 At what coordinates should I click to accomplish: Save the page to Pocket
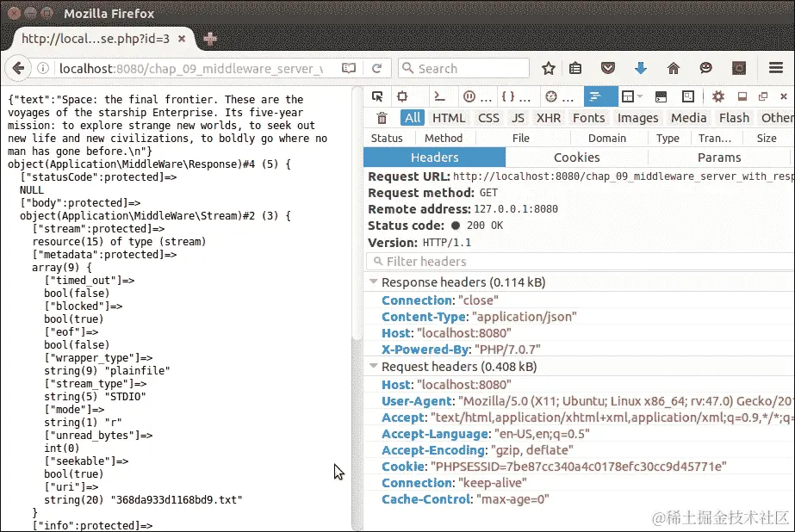(608, 68)
